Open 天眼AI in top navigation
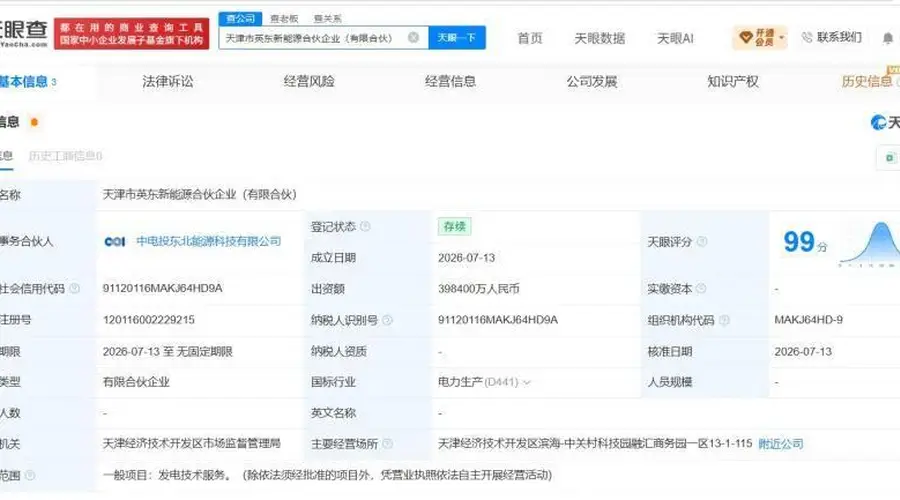 [675, 38]
